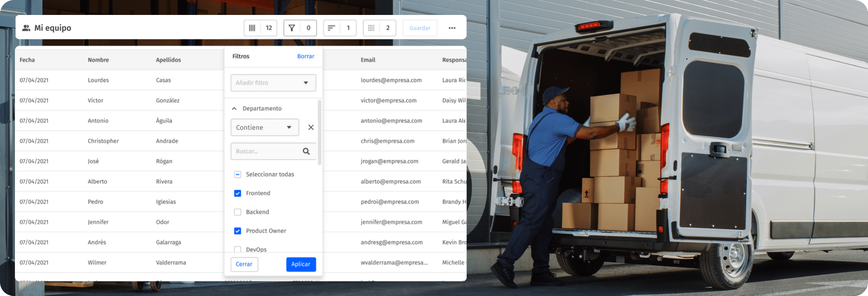Image resolution: width=868 pixels, height=296 pixels.
Task: Open the three-dot more options menu
Action: (x=452, y=28)
